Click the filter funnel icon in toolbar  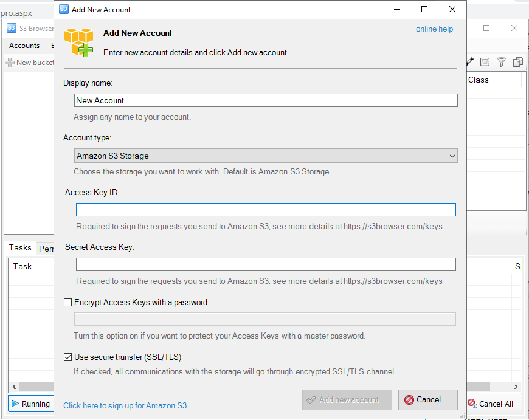(x=502, y=62)
